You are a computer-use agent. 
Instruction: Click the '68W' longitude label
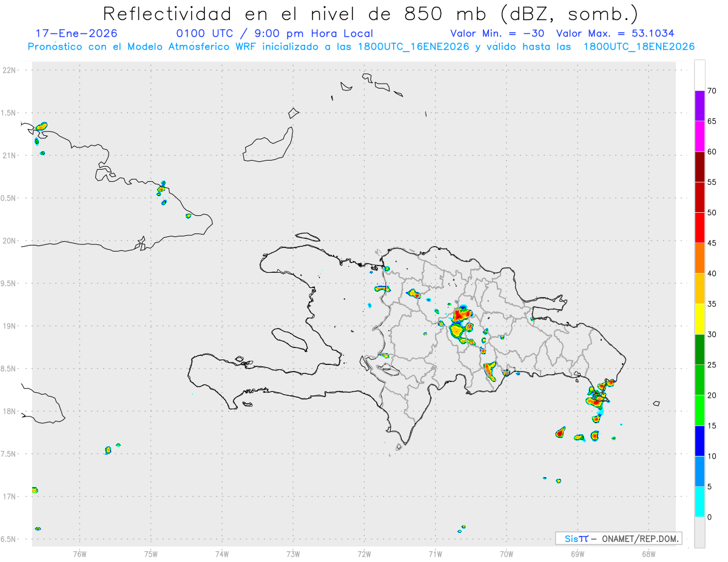click(x=649, y=554)
